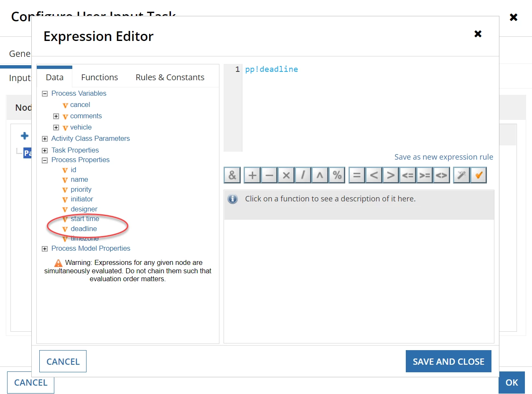The width and height of the screenshot is (532, 394).
Task: Collapse the Process Variables node
Action: pyautogui.click(x=45, y=94)
